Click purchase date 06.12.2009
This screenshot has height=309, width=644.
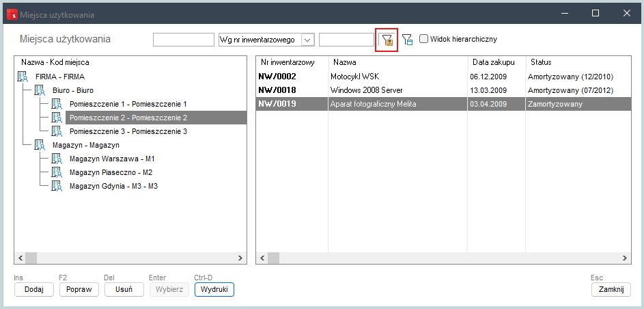click(x=490, y=77)
